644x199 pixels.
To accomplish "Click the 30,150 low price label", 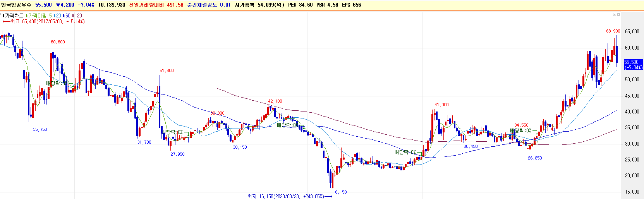I will tap(240, 147).
